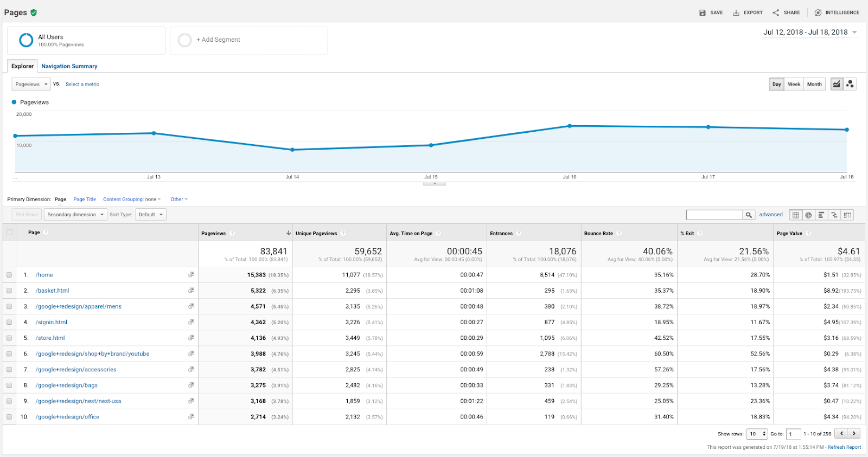Image resolution: width=868 pixels, height=457 pixels.
Task: Click the advanced filter link
Action: tap(770, 215)
